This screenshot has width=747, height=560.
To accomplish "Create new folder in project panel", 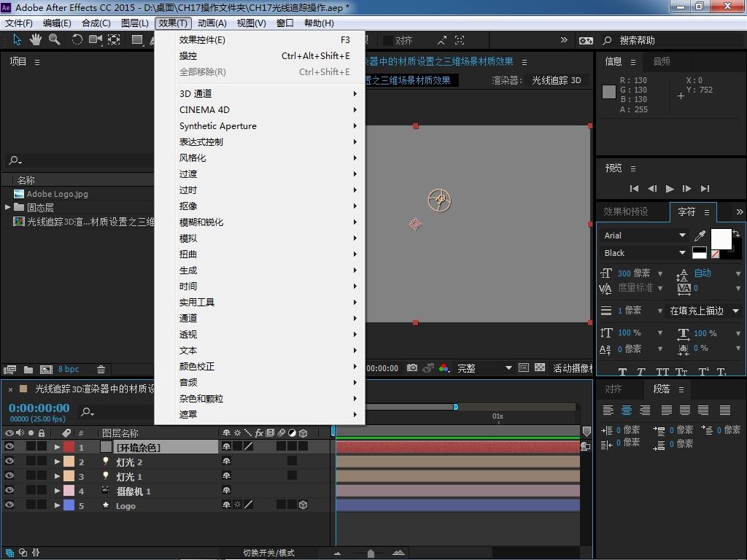I will 28,370.
